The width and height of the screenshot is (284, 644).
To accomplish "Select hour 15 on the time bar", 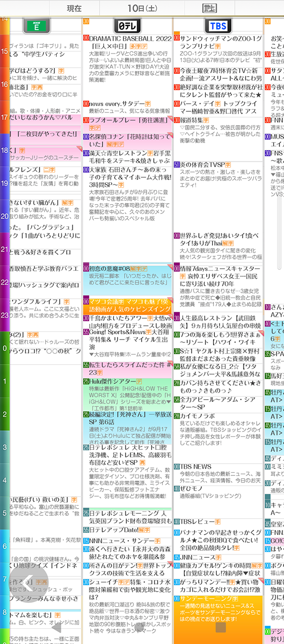I will pyautogui.click(x=5, y=51).
